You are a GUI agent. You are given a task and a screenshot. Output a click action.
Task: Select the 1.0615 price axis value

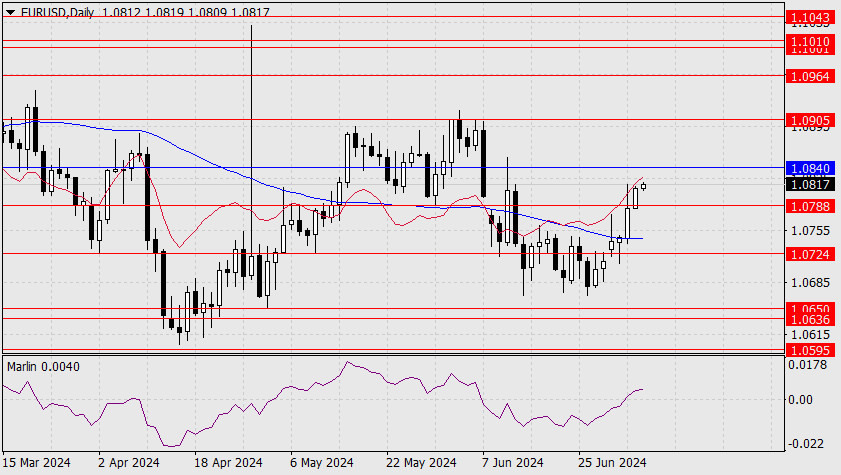pos(810,335)
